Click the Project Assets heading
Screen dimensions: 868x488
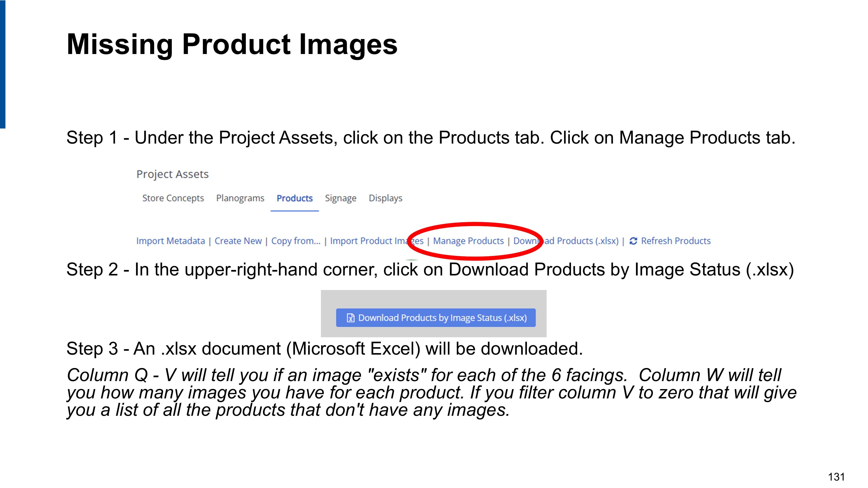[173, 174]
